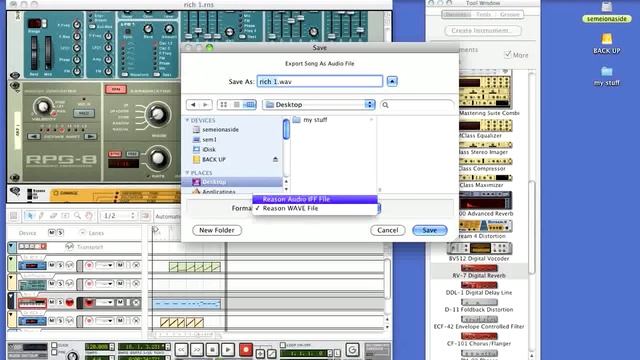Switch the Save dialog to icon view
This screenshot has width=640, height=360.
pyautogui.click(x=224, y=105)
